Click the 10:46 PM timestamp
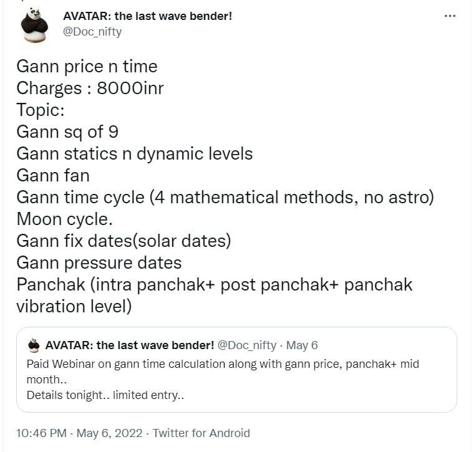Image resolution: width=476 pixels, height=452 pixels. pos(41,433)
